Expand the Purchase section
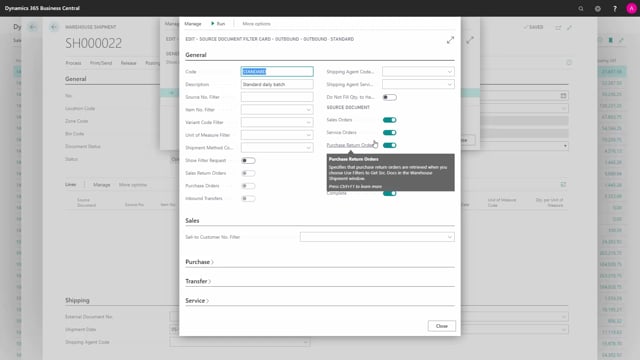 tap(199, 262)
